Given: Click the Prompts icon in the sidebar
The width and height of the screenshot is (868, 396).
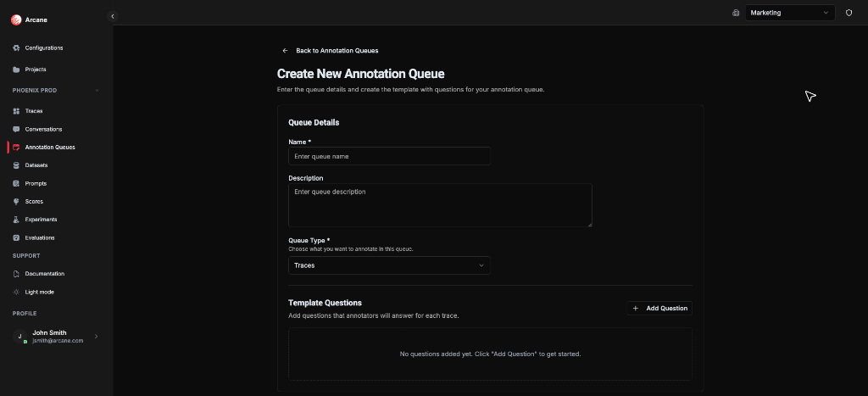Looking at the screenshot, I should (16, 184).
